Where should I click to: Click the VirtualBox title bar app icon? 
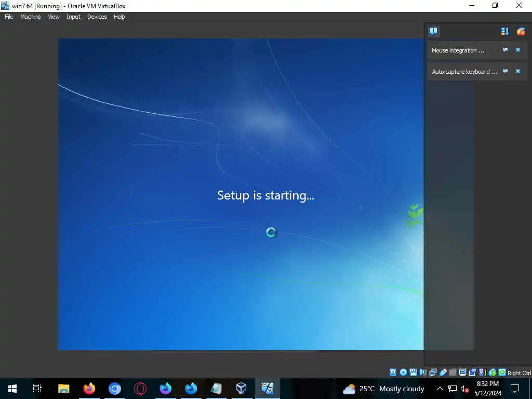point(5,5)
